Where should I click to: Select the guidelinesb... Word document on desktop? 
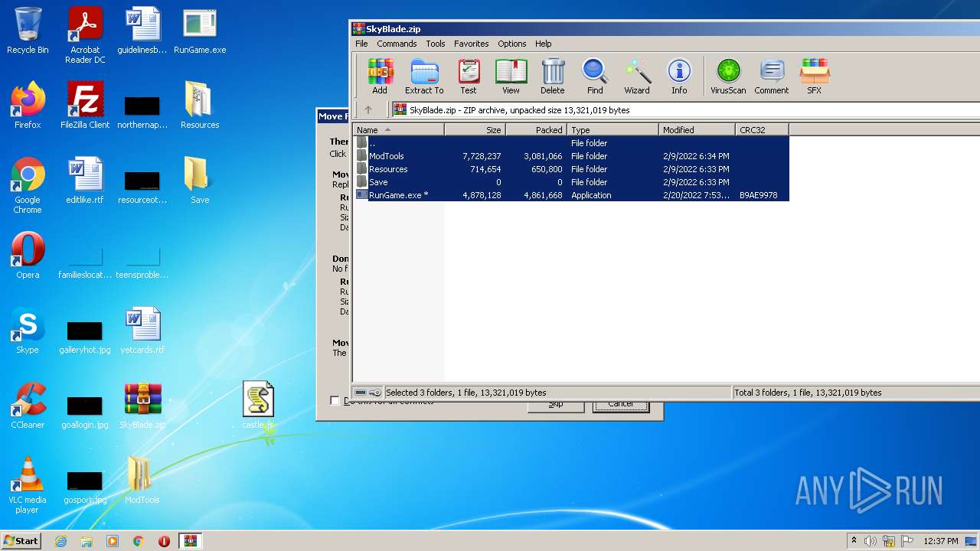(142, 31)
